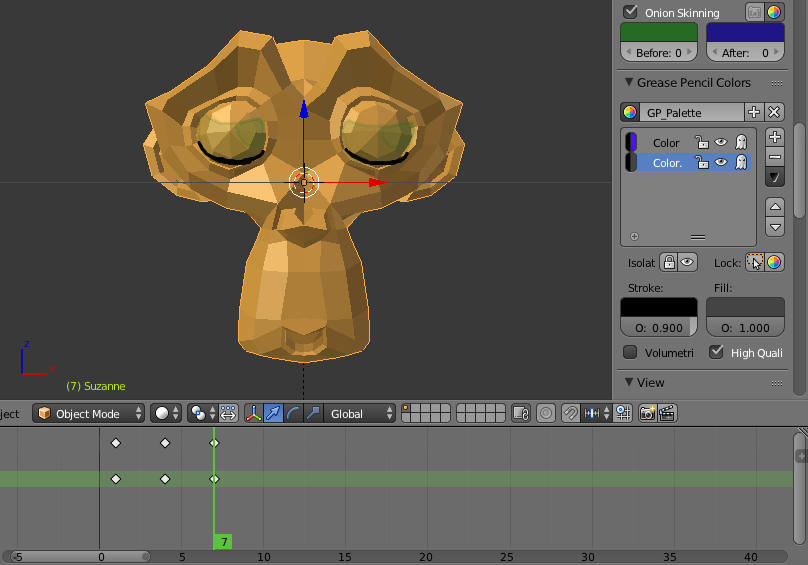Increase the After frames value
Screen dimensions: 808x565
pyautogui.click(x=777, y=52)
